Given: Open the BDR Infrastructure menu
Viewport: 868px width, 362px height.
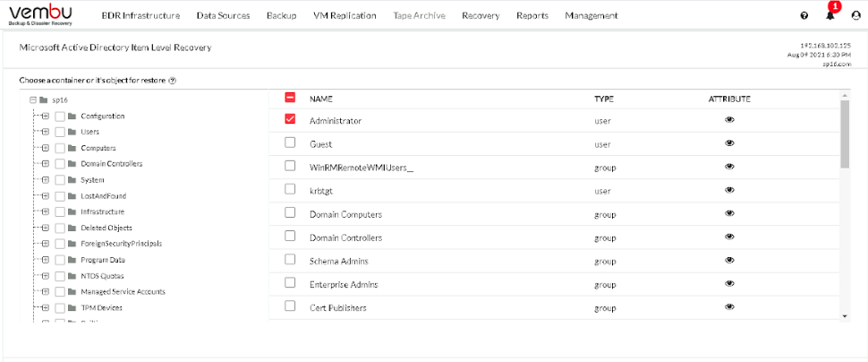Looking at the screenshot, I should 140,15.
